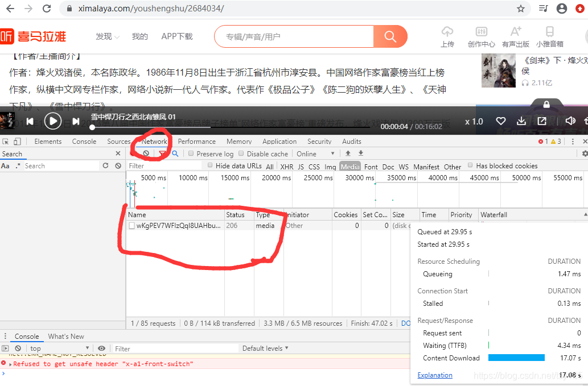The image size is (588, 386).
Task: Download the track from the player bar
Action: click(x=521, y=121)
